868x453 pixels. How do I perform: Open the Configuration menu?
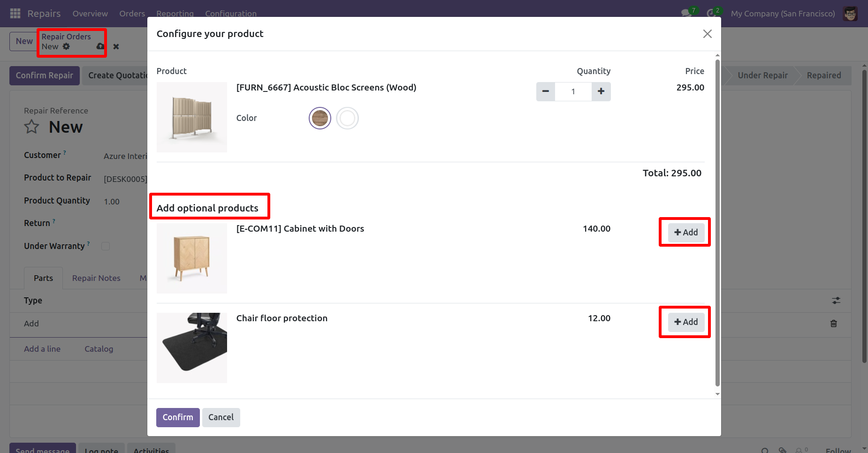230,14
